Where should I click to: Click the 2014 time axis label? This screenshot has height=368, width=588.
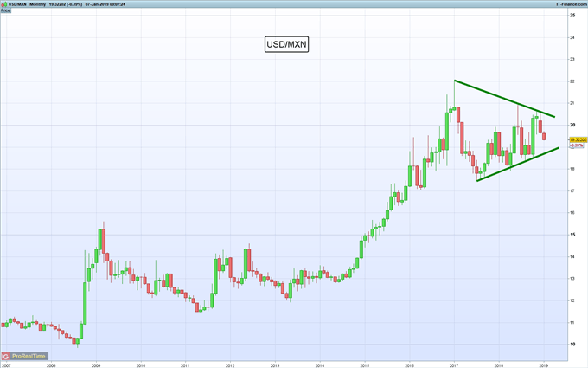click(320, 365)
